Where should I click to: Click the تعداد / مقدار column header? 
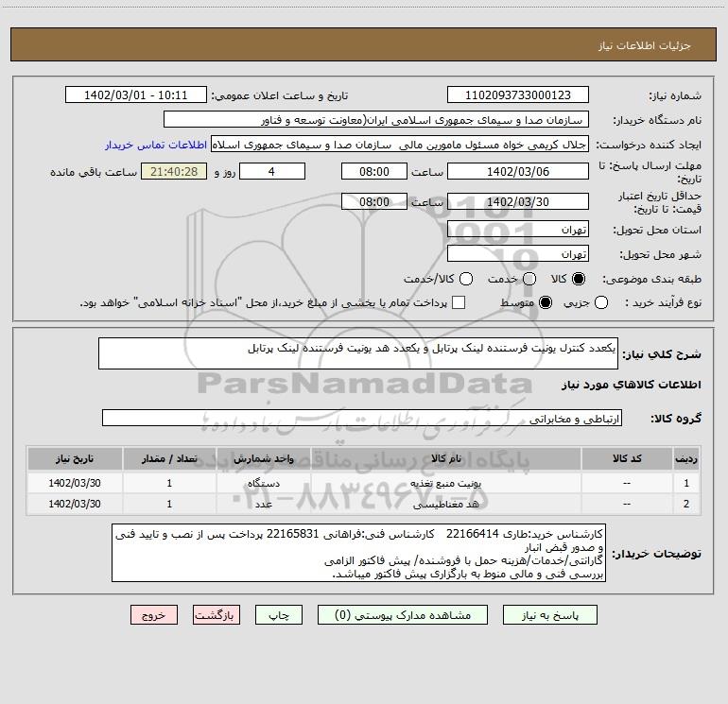point(169,458)
